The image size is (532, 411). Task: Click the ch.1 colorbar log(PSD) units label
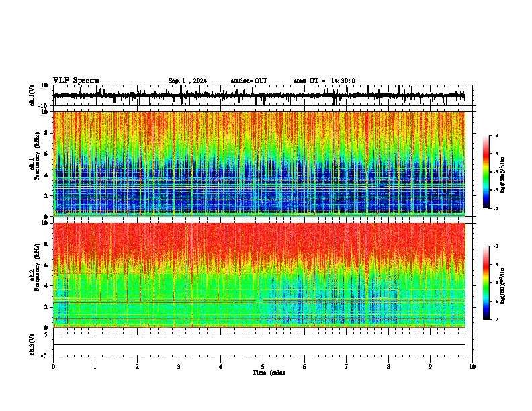click(x=503, y=175)
